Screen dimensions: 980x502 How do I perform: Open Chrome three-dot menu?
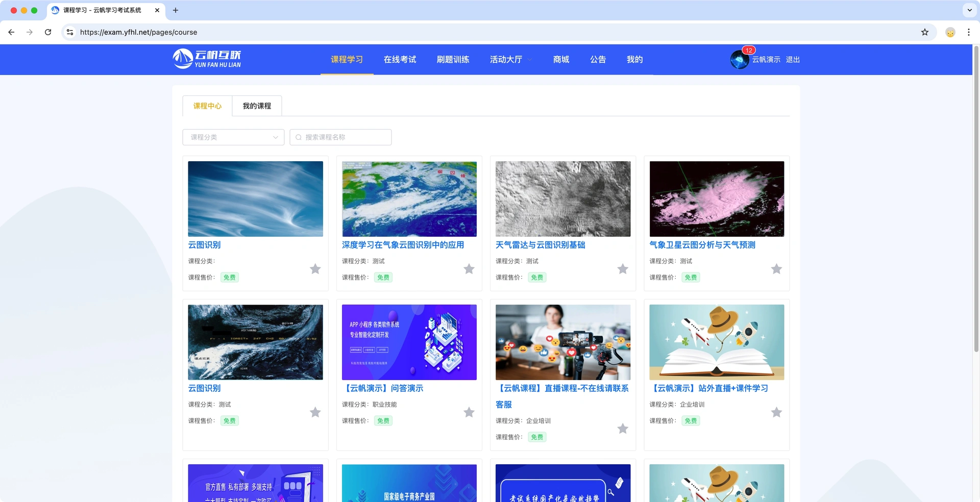tap(968, 32)
